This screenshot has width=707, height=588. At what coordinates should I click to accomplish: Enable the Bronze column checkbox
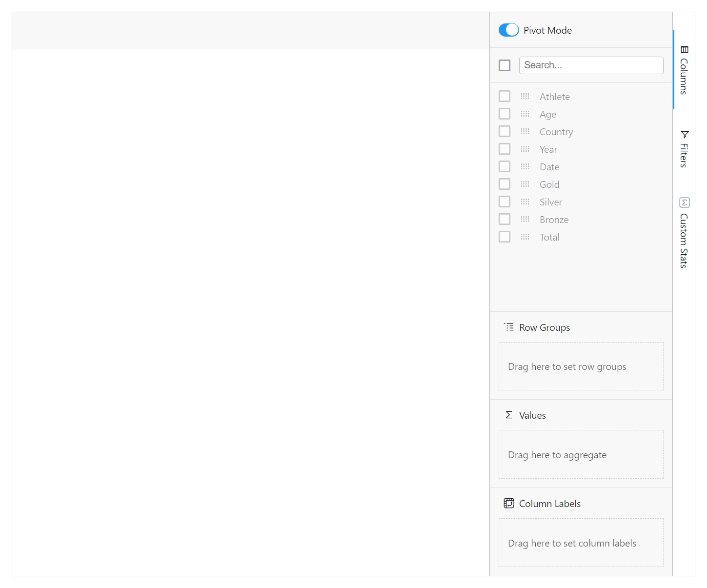pyautogui.click(x=505, y=219)
